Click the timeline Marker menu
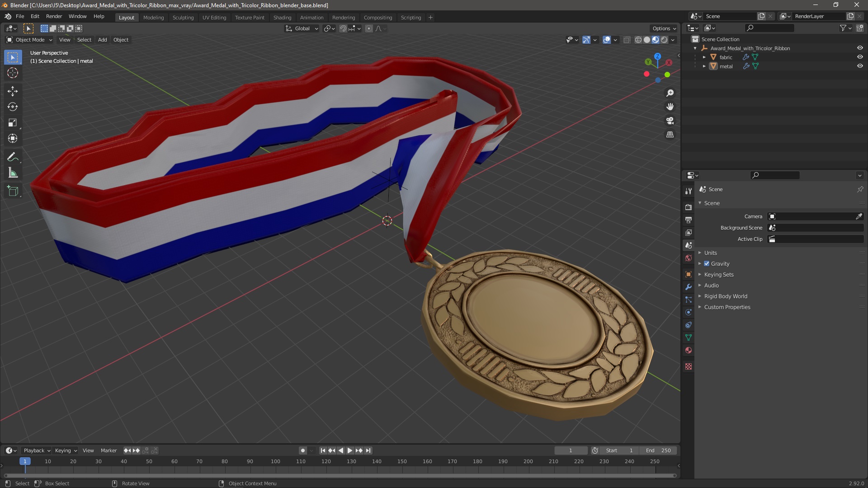 (108, 450)
